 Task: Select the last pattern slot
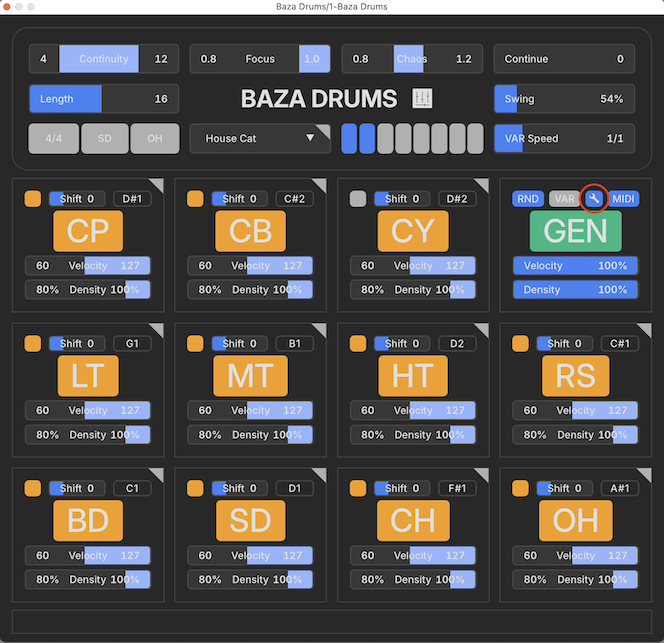(475, 138)
